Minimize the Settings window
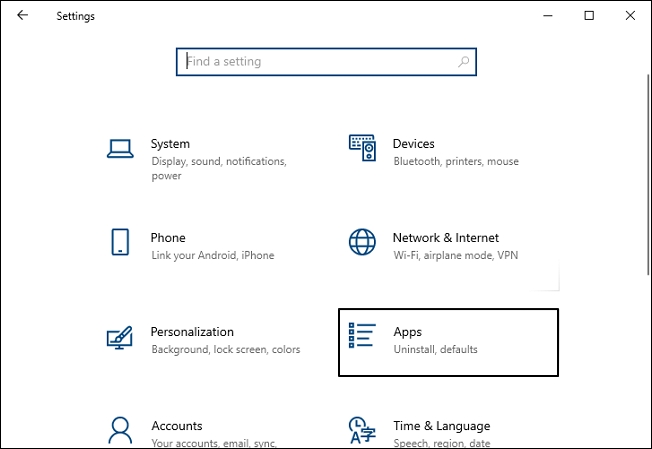Image resolution: width=652 pixels, height=449 pixels. pyautogui.click(x=548, y=15)
